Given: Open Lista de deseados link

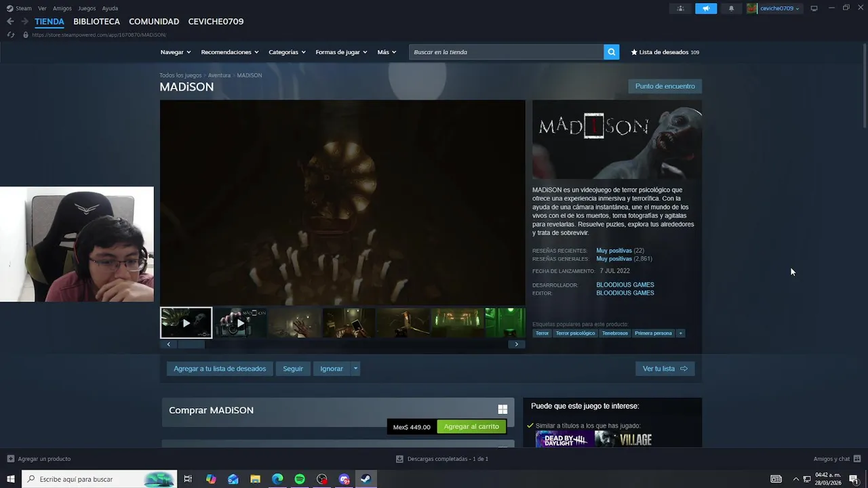Looking at the screenshot, I should (x=665, y=52).
